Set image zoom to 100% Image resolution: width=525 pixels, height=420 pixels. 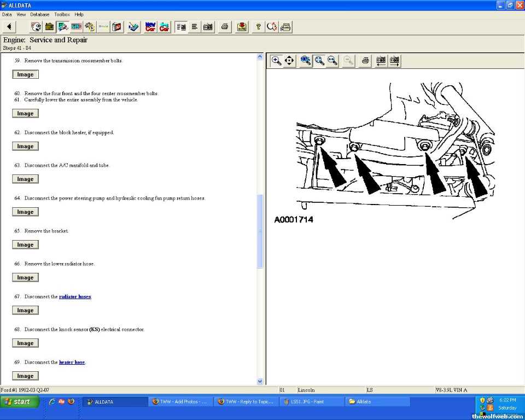(306, 61)
